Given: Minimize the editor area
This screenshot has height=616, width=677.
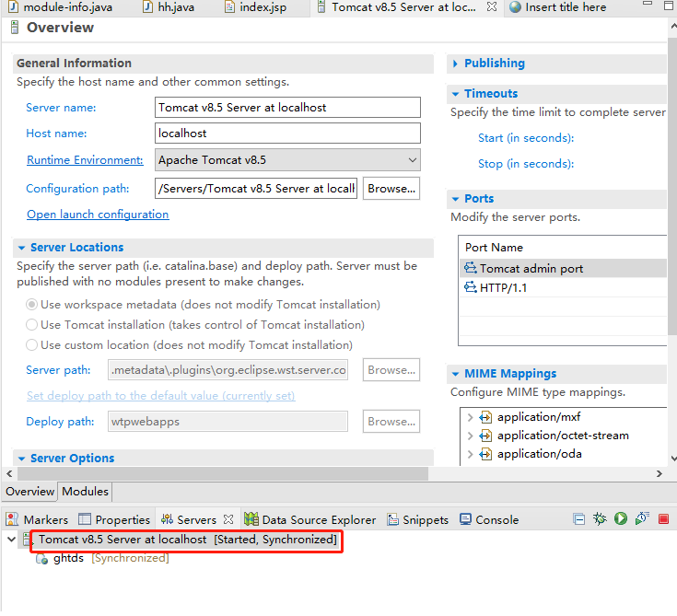Looking at the screenshot, I should (648, 4).
